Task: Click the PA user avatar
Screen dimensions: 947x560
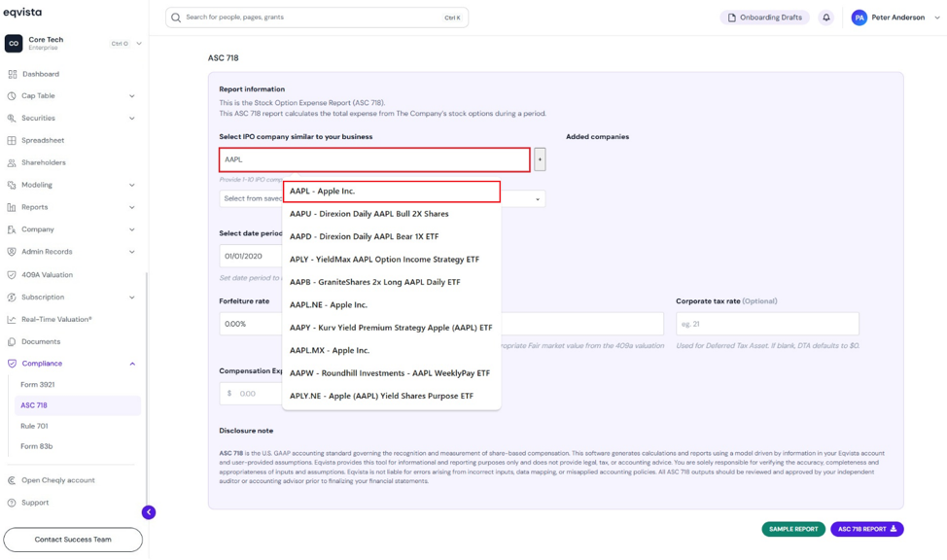Action: (x=859, y=17)
